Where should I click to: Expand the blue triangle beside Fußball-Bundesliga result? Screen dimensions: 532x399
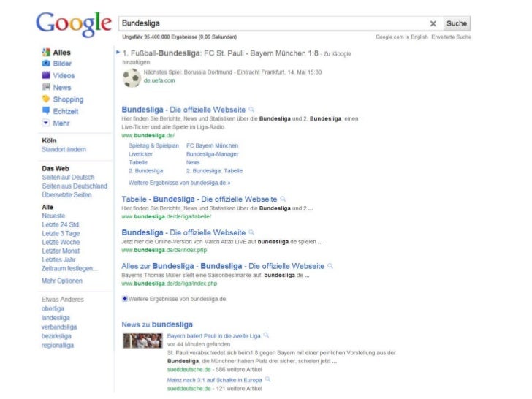click(118, 53)
